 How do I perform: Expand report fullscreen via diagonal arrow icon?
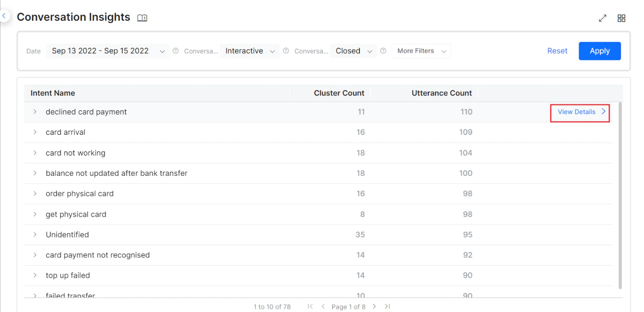603,18
